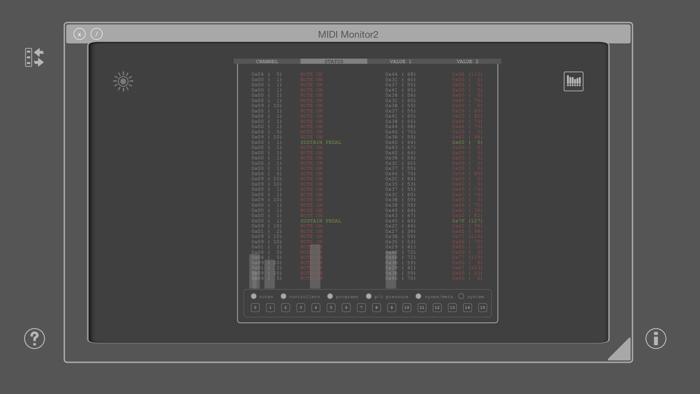700x394 pixels.
Task: Toggle channel 15 button
Action: 483,307
